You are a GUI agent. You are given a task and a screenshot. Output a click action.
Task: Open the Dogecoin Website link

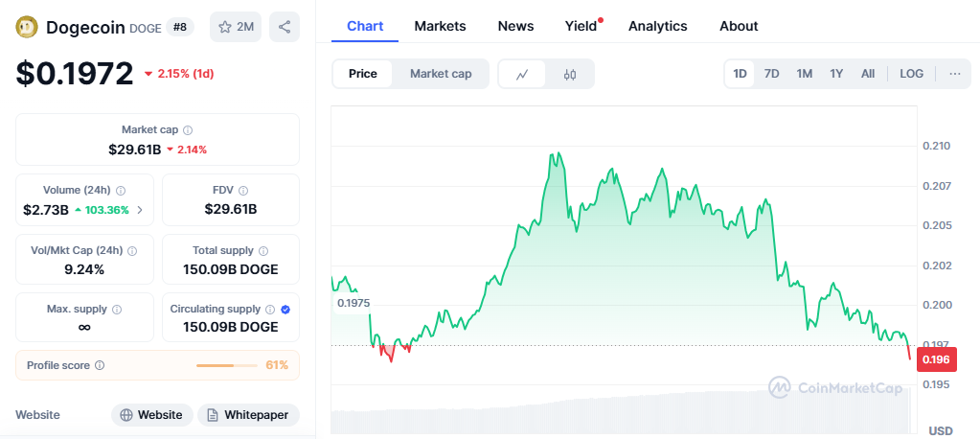pyautogui.click(x=149, y=415)
